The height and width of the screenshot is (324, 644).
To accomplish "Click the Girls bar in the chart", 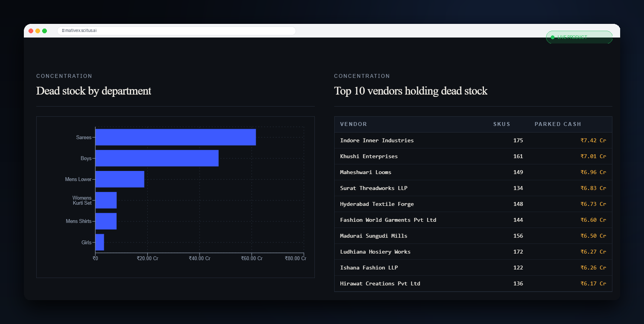I will [x=100, y=242].
